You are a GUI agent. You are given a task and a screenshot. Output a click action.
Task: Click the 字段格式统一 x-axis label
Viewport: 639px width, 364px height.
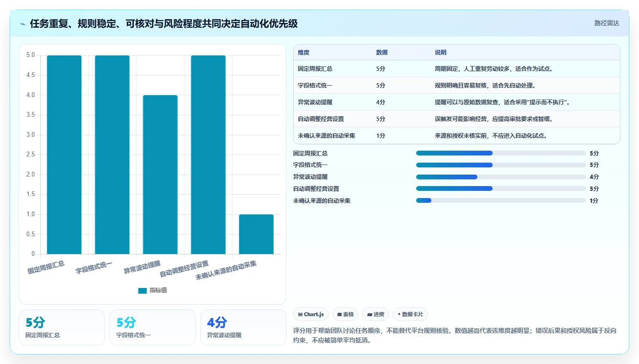click(94, 267)
